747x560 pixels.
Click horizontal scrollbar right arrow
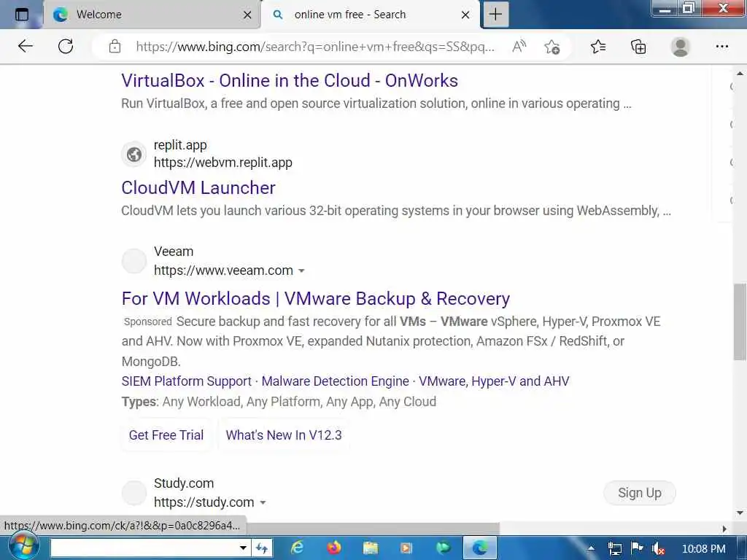point(724,529)
